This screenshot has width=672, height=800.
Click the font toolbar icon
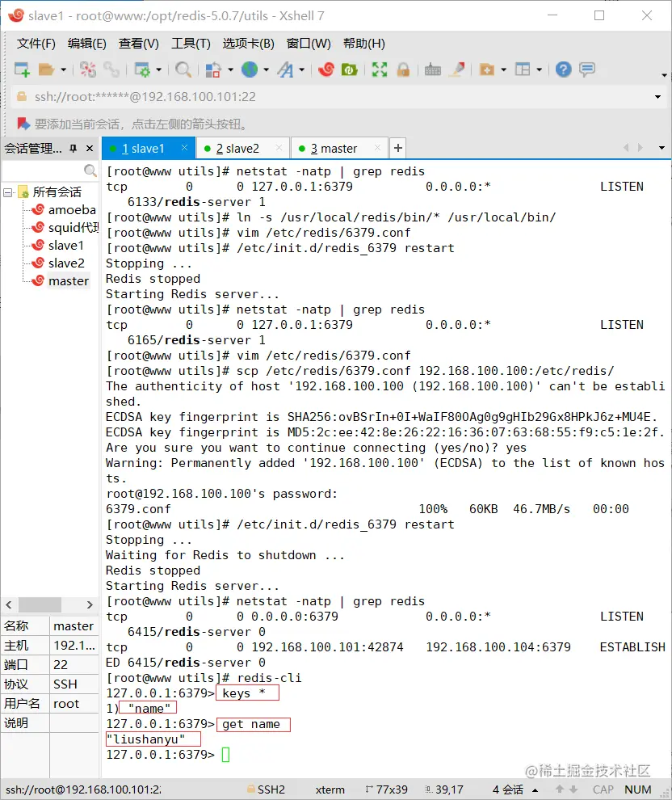285,69
